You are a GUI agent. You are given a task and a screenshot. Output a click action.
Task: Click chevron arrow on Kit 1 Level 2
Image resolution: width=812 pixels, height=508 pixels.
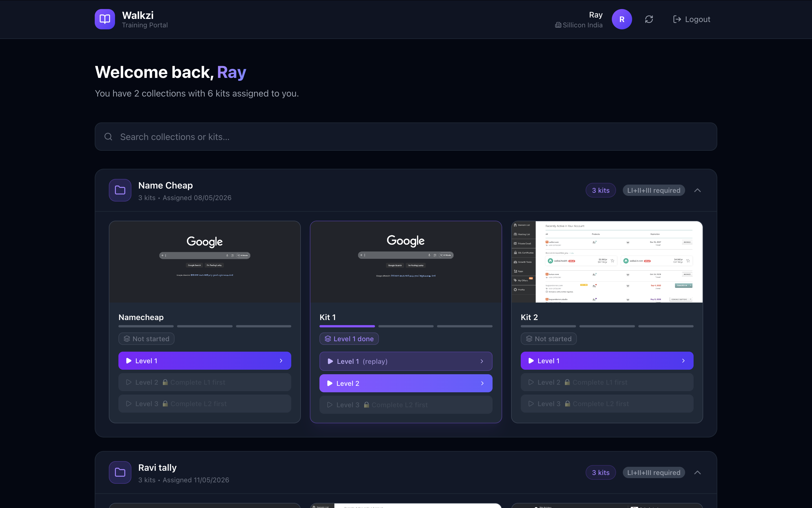482,383
